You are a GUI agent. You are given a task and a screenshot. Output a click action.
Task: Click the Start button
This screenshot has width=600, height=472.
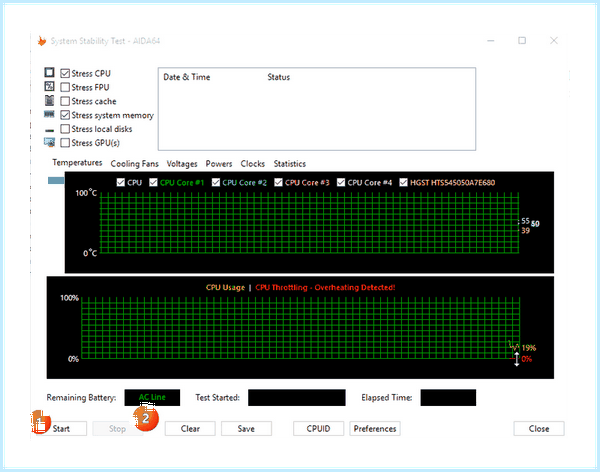click(61, 428)
